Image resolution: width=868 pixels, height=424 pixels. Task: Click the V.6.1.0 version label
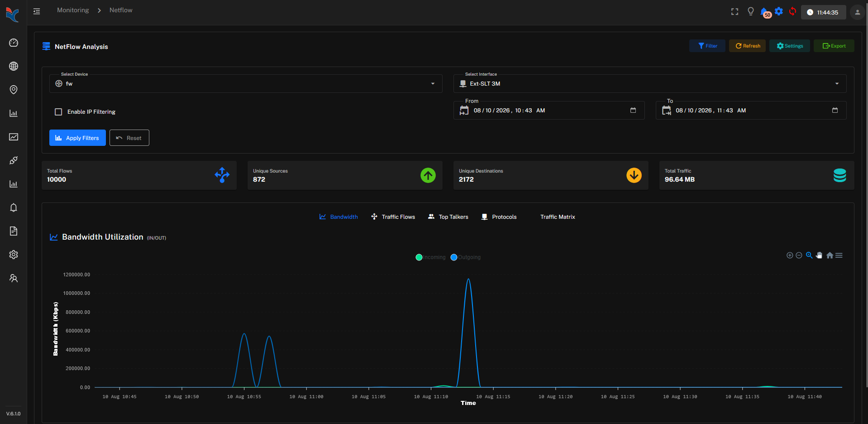pos(13,414)
